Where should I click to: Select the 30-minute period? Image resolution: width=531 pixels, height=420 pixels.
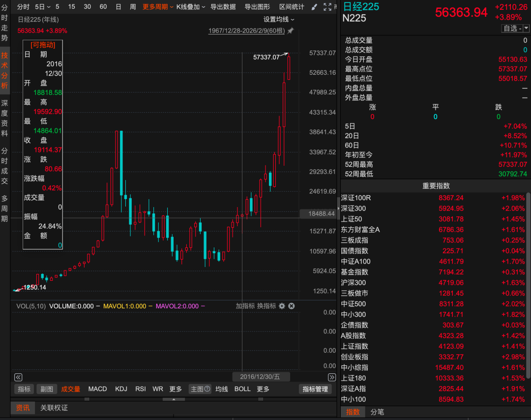(88, 7)
